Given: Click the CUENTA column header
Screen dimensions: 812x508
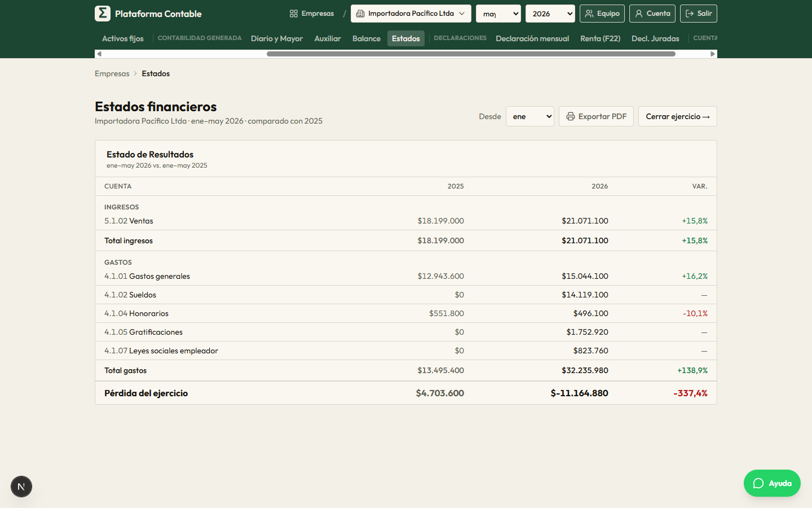Looking at the screenshot, I should pos(118,186).
